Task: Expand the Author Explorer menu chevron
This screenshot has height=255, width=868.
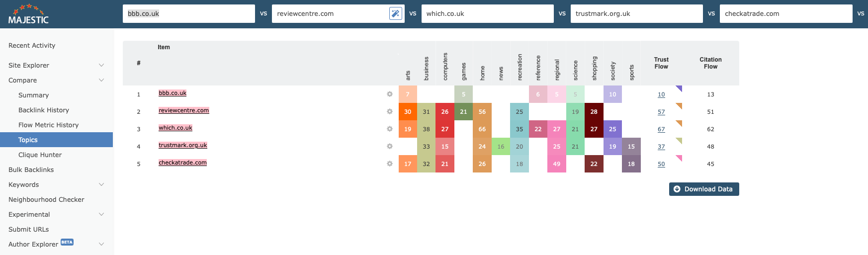Action: [101, 244]
